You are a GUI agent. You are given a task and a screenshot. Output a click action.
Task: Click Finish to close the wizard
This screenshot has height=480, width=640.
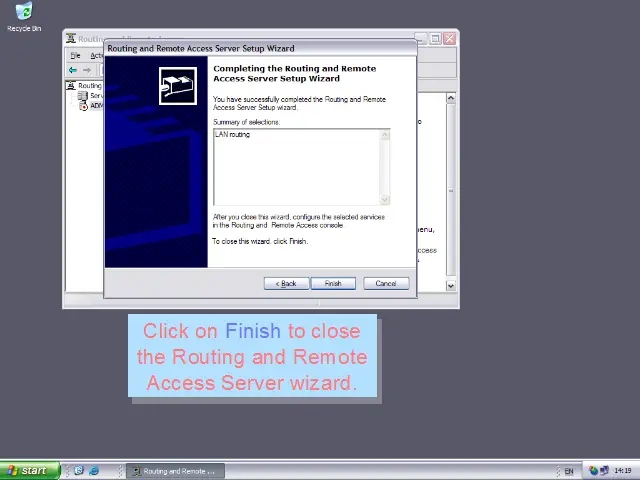(x=332, y=284)
